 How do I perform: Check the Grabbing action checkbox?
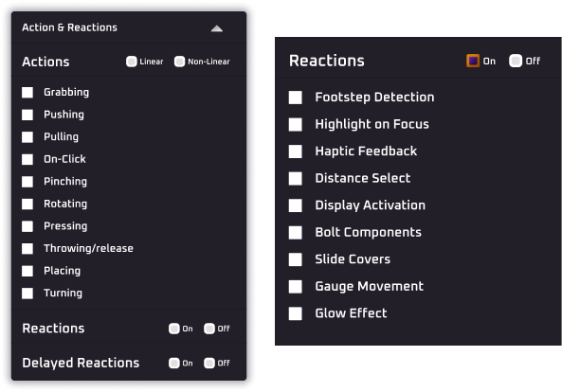pos(27,93)
